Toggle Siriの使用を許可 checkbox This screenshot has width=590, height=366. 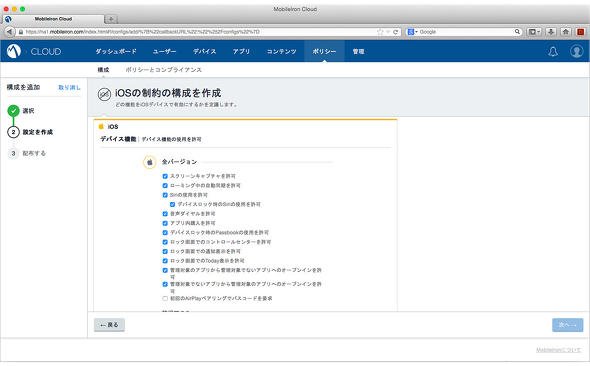[x=165, y=195]
